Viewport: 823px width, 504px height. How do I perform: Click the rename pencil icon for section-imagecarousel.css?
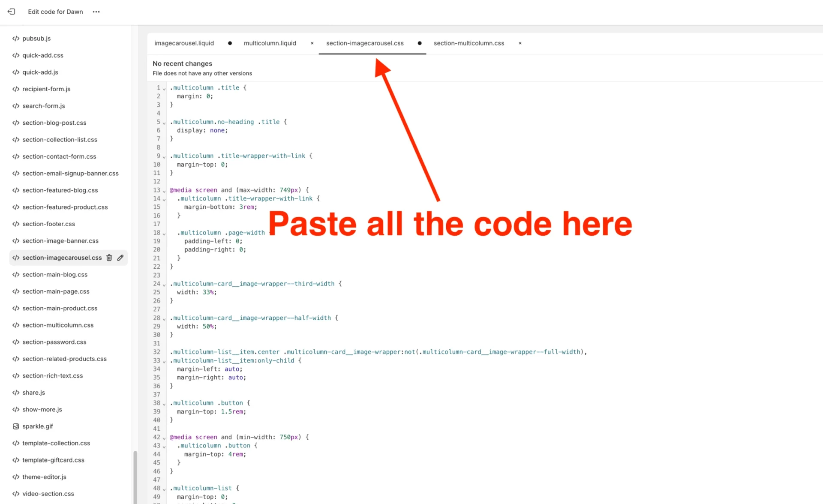(120, 258)
